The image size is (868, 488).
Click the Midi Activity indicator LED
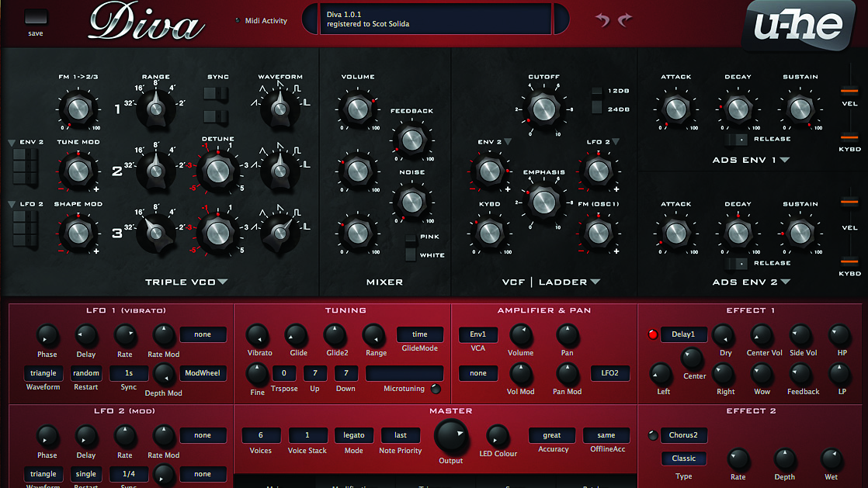[x=238, y=20]
